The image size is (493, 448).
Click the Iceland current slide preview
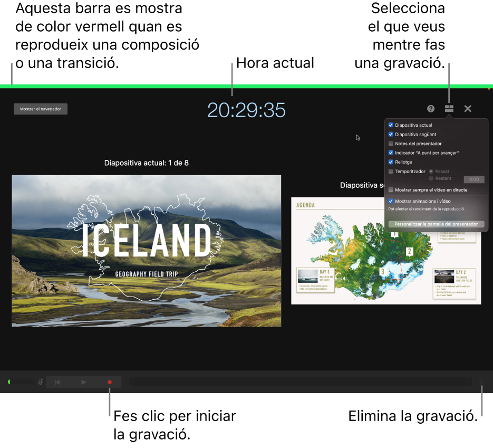[147, 251]
